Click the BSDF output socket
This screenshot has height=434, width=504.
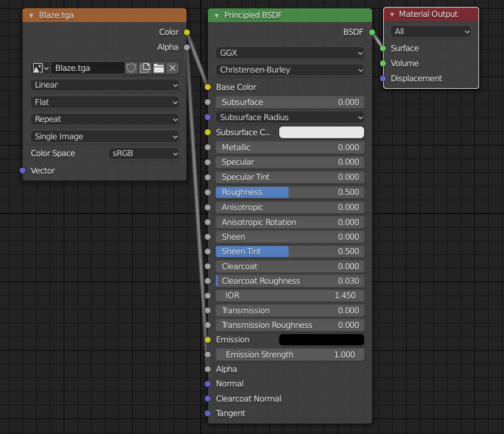pos(372,32)
